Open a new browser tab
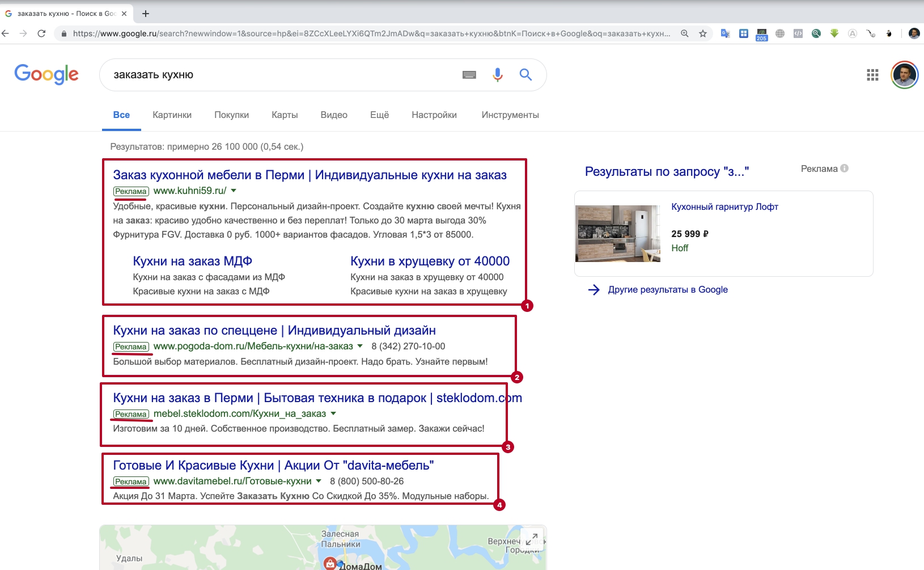This screenshot has height=570, width=924. (146, 13)
